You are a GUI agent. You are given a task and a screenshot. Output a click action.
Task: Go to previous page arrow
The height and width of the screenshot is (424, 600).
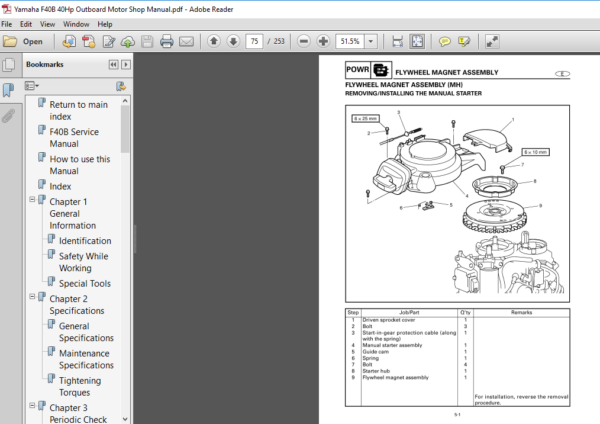(214, 41)
